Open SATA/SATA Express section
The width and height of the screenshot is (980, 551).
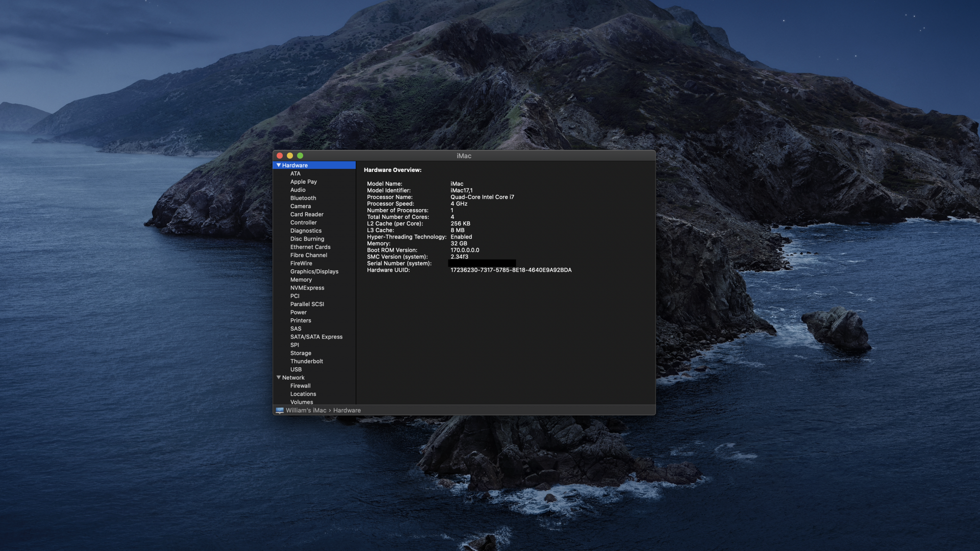(316, 337)
